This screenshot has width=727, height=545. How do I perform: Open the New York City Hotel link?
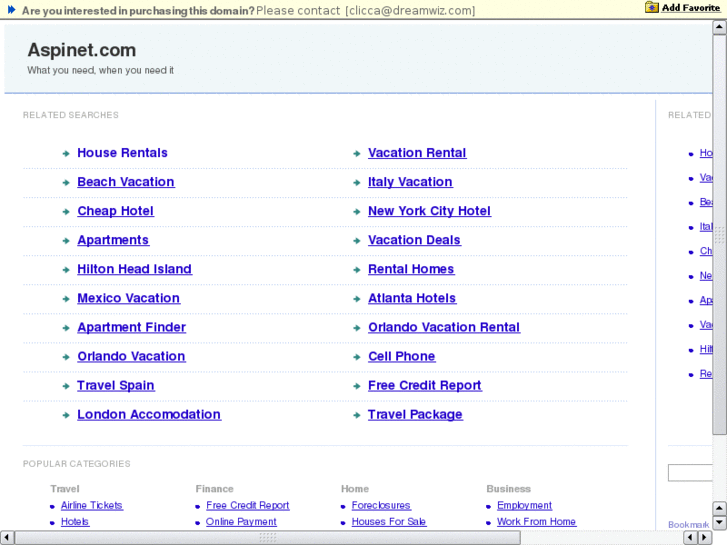[429, 211]
